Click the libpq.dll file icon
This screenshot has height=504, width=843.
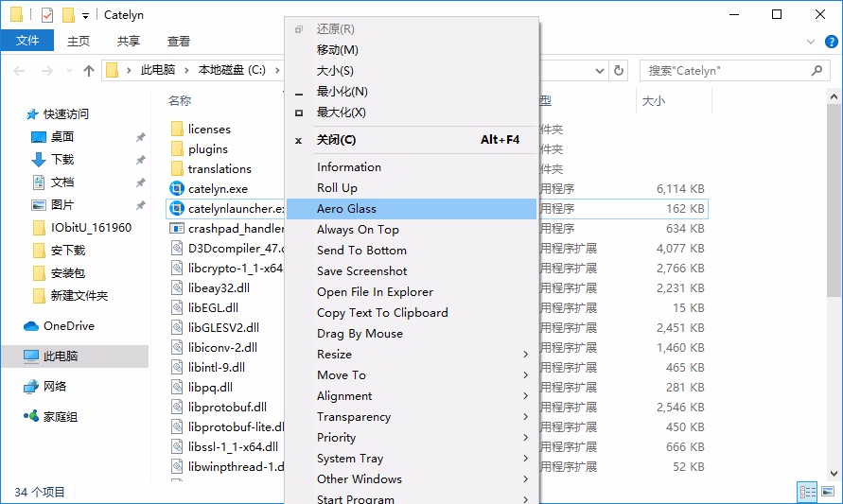click(x=177, y=388)
